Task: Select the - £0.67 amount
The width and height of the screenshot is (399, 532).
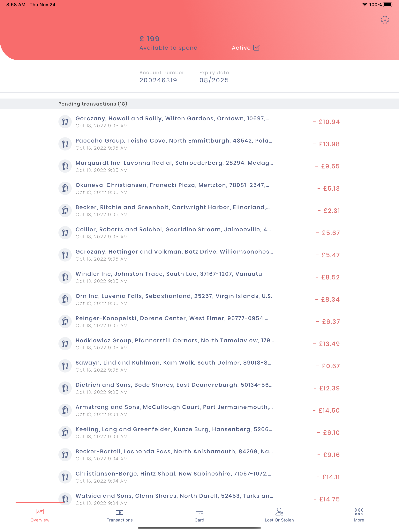Action: (x=328, y=366)
